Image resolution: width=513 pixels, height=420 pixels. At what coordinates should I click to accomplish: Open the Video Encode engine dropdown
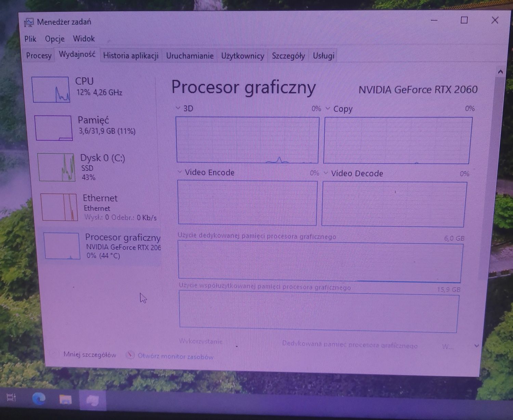[x=180, y=172]
